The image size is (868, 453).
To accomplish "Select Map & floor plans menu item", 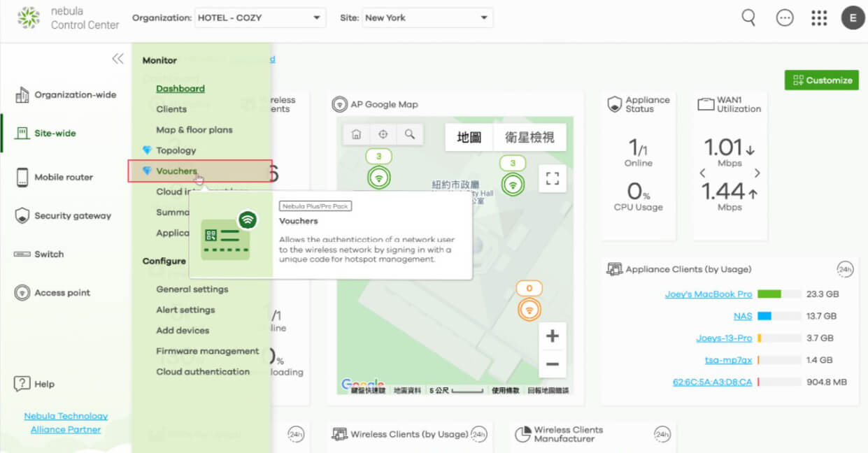I will point(194,130).
